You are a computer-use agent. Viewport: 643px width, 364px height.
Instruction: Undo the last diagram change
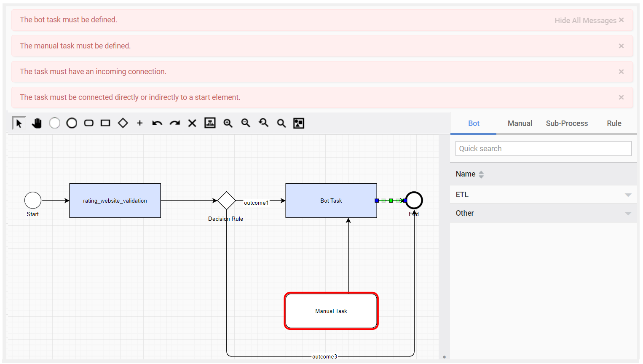(x=157, y=123)
